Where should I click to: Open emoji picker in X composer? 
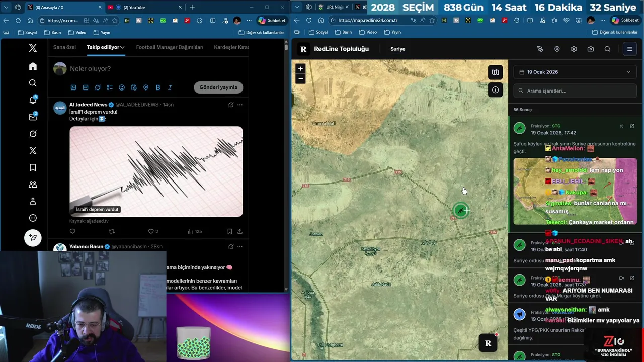[122, 87]
